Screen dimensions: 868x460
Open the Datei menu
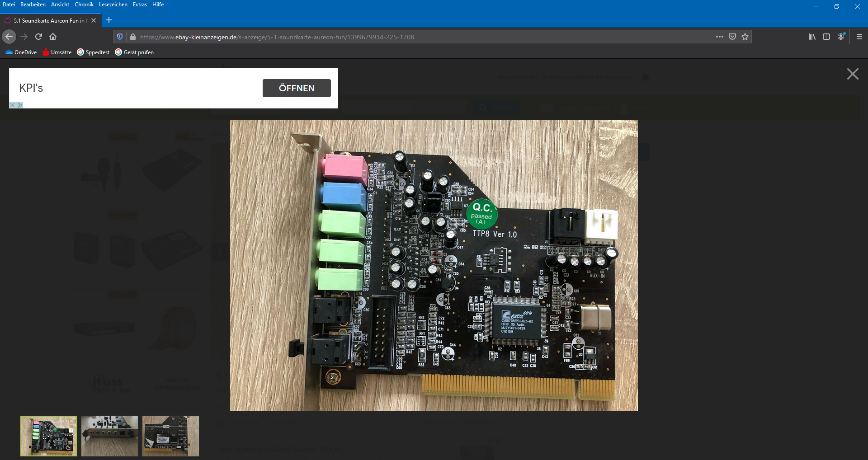[x=9, y=5]
